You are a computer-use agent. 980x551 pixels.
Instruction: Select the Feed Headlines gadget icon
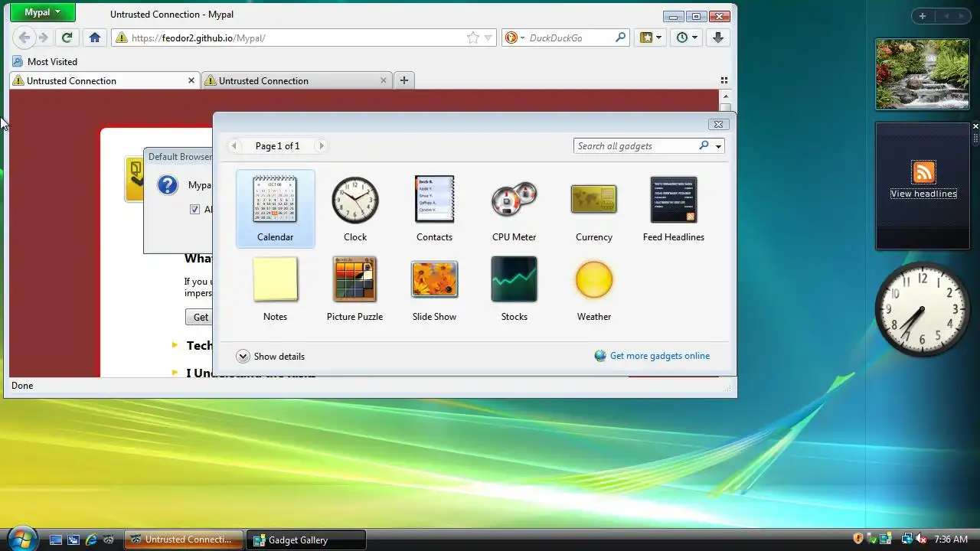point(673,200)
